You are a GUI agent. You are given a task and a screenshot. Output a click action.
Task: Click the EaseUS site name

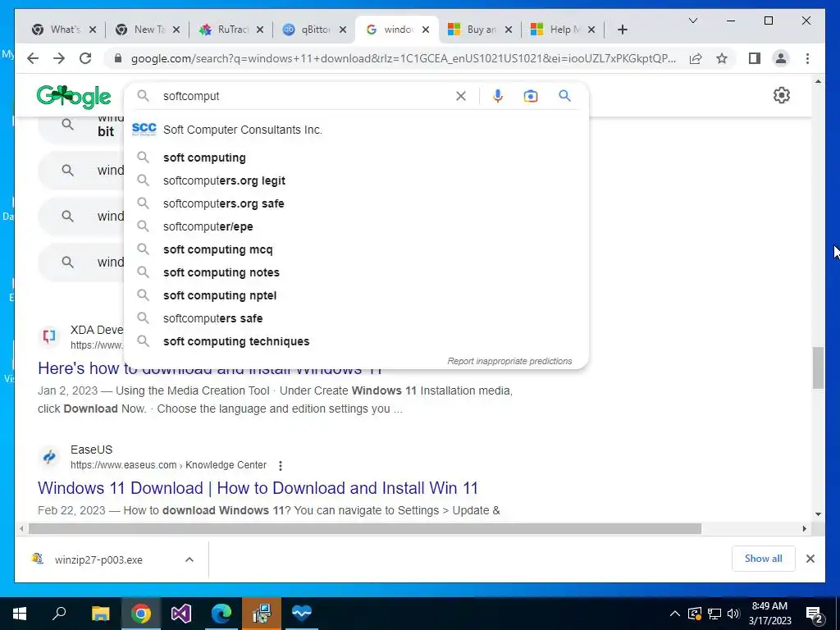click(x=92, y=450)
